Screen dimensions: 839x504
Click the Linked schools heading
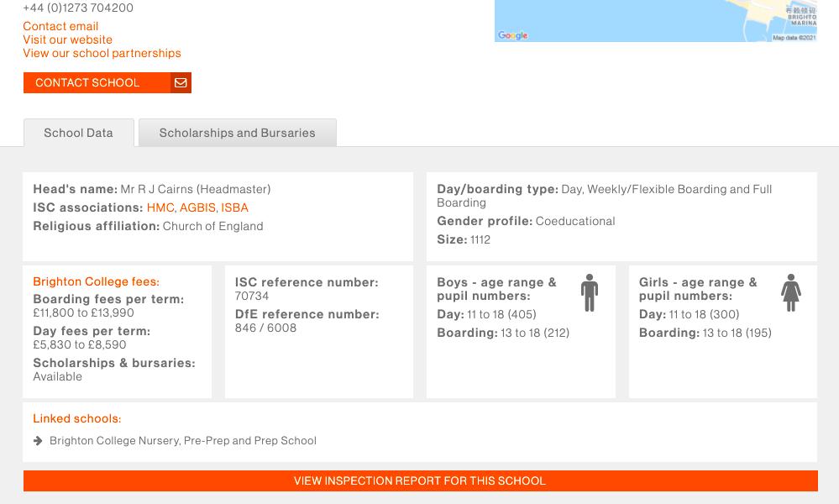77,418
